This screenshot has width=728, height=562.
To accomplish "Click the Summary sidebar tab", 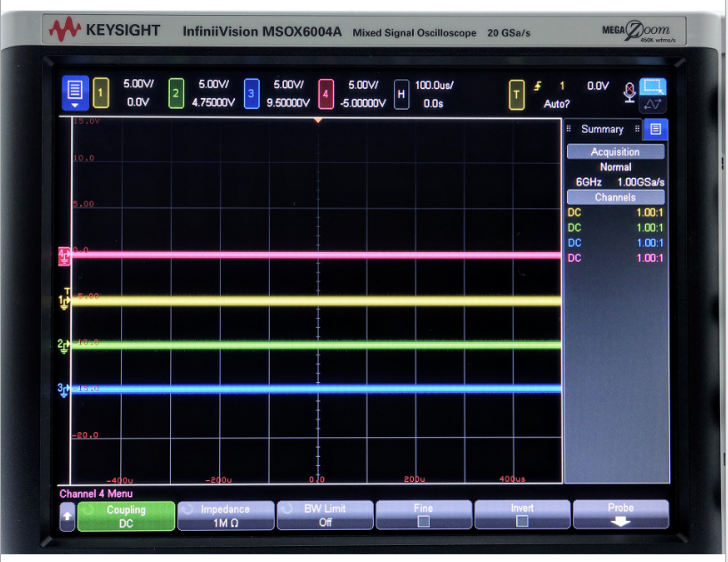I will tap(602, 129).
